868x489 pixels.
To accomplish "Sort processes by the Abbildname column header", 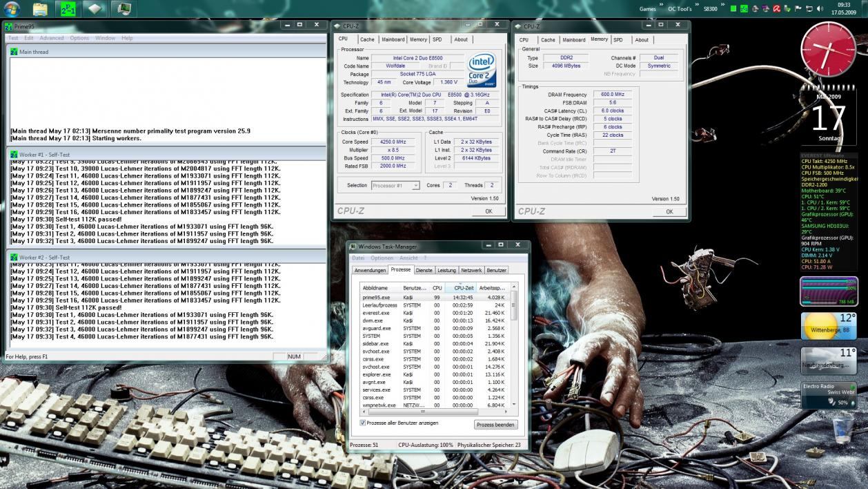I will click(x=380, y=287).
